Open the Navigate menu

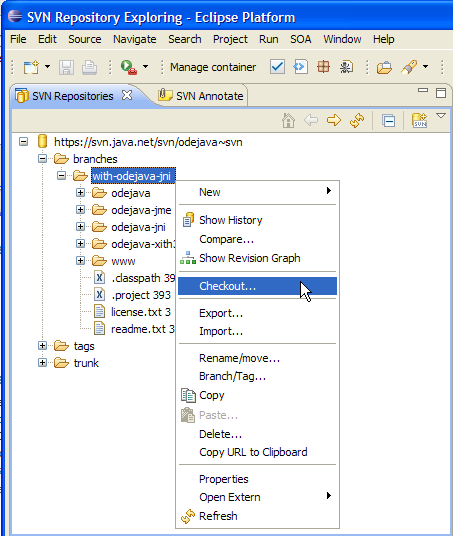point(135,39)
